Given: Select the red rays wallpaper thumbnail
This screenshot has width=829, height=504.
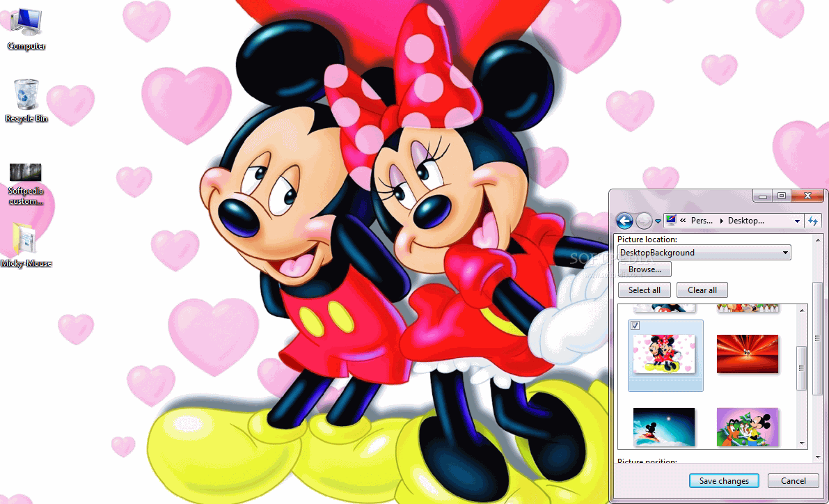Looking at the screenshot, I should 747,354.
